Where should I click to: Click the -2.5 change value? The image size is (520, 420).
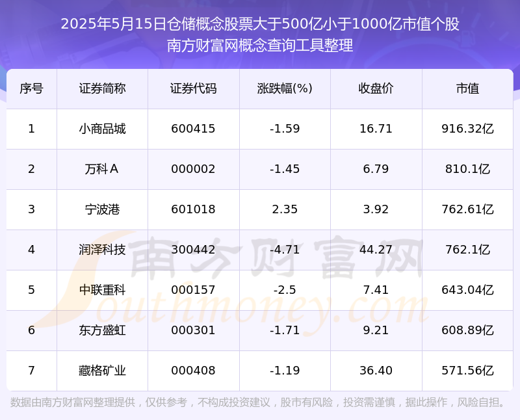[x=285, y=290]
